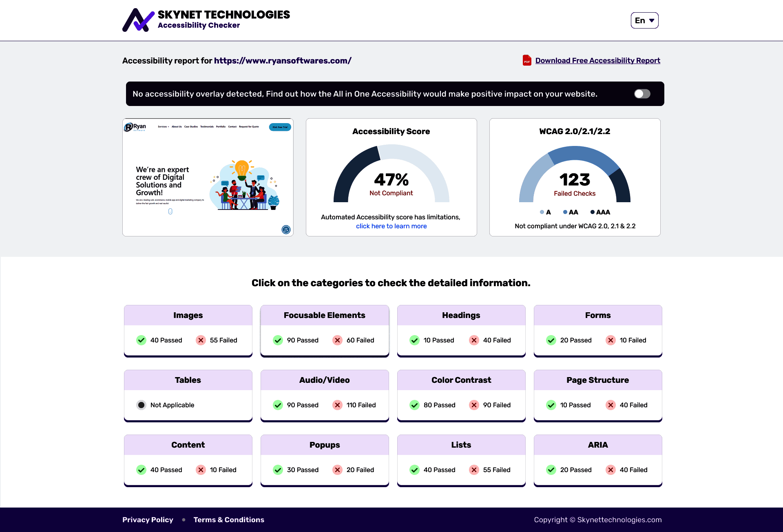Screen dimensions: 783x532
Task: Open the Privacy Policy footer link
Action: coord(148,520)
